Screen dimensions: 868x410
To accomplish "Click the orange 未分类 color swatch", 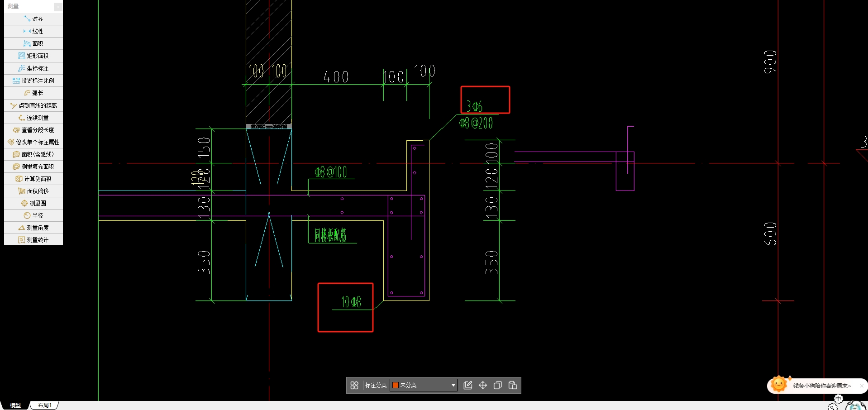I will (395, 385).
